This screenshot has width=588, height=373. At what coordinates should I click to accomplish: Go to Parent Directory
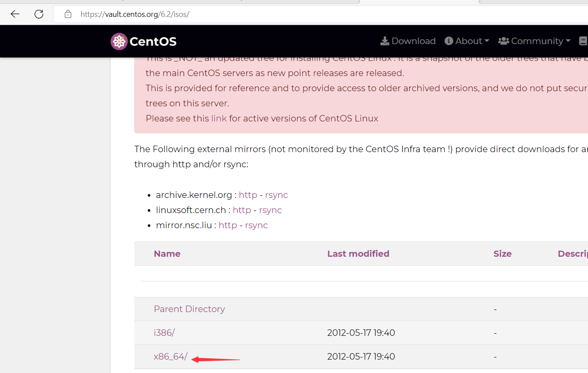pyautogui.click(x=189, y=309)
